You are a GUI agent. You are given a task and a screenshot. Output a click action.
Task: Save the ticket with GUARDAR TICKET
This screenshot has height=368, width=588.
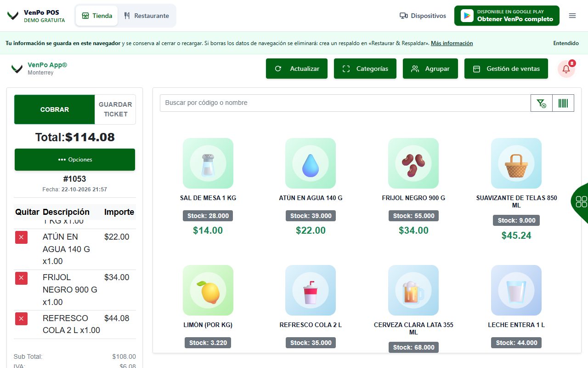(x=115, y=109)
